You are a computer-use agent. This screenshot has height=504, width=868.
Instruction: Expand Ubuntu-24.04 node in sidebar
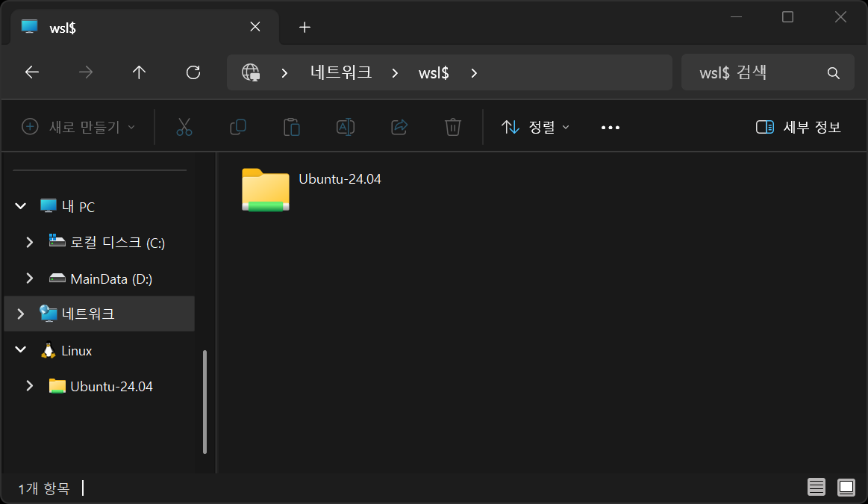point(30,386)
